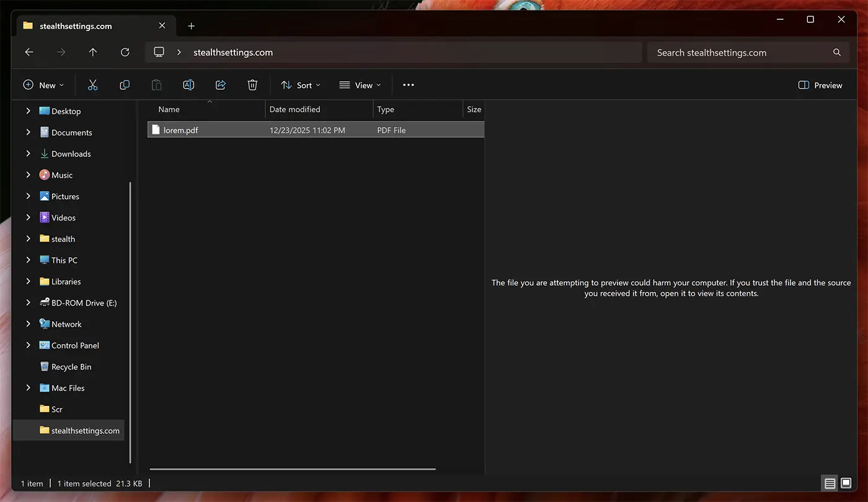Open the See more ellipsis menu
Image resolution: width=868 pixels, height=502 pixels.
pyautogui.click(x=408, y=85)
